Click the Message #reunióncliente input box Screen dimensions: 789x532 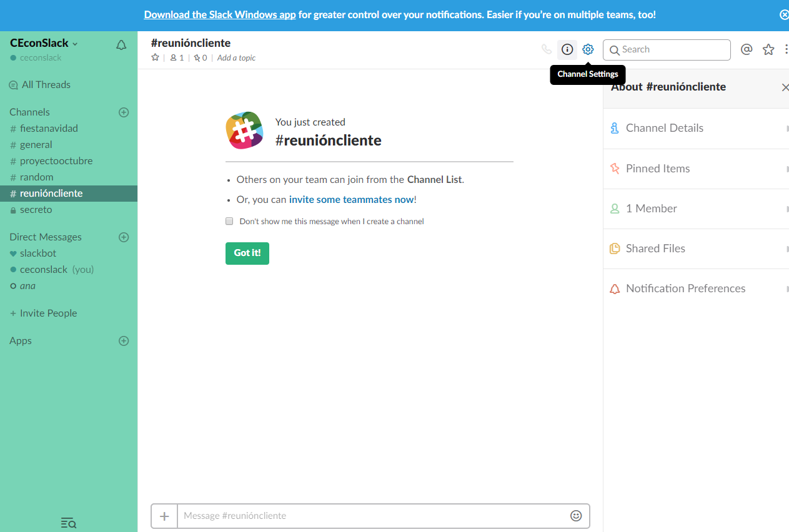373,516
